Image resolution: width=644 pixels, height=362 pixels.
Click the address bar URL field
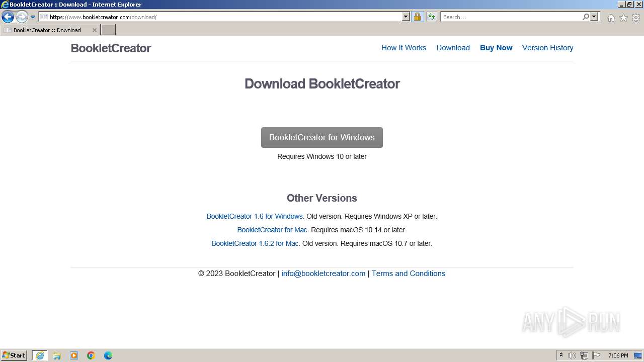coord(220,17)
